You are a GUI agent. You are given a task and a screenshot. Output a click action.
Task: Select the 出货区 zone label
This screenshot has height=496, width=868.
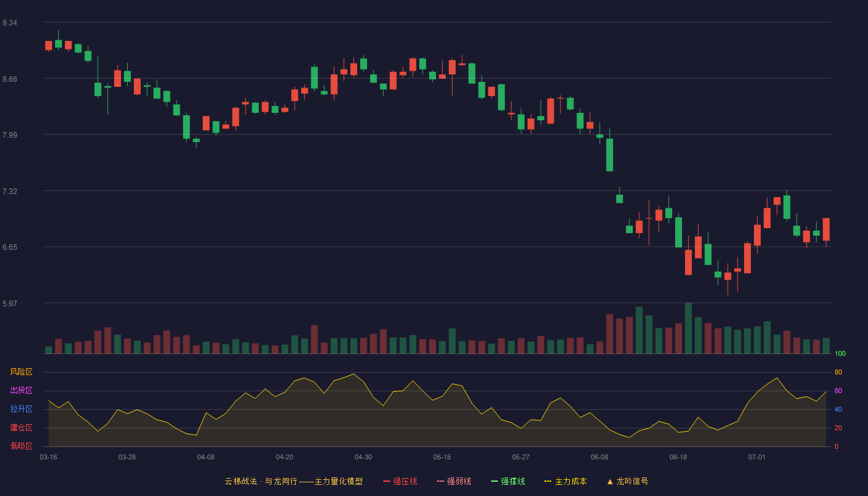pyautogui.click(x=21, y=391)
